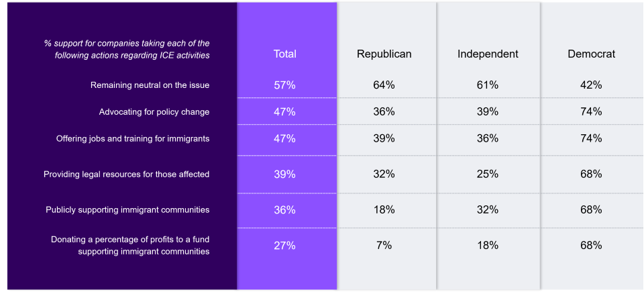Select Total 39% for legal resources
The image size is (644, 292).
pyautogui.click(x=285, y=175)
